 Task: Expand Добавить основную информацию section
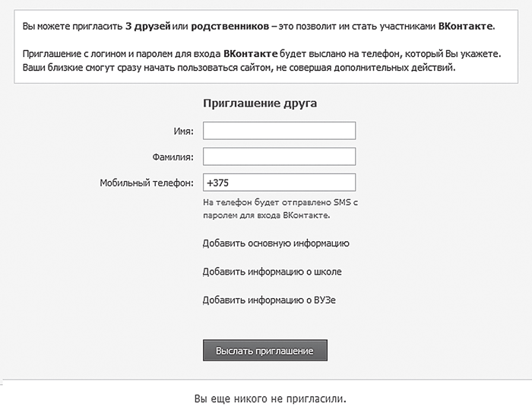point(276,243)
